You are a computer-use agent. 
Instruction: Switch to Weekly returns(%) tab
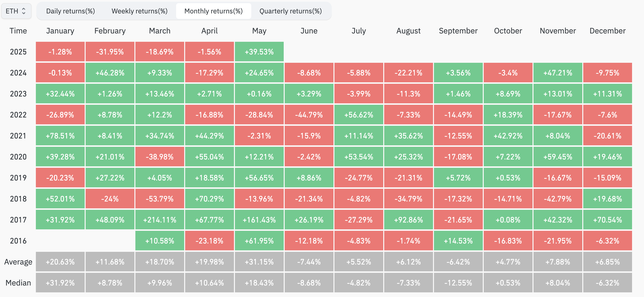click(x=140, y=11)
